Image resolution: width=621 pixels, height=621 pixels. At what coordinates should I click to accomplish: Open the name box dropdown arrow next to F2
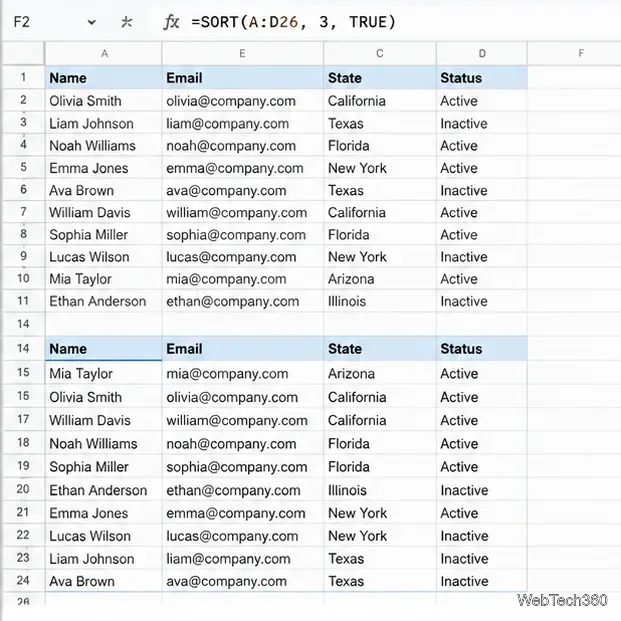(x=91, y=22)
